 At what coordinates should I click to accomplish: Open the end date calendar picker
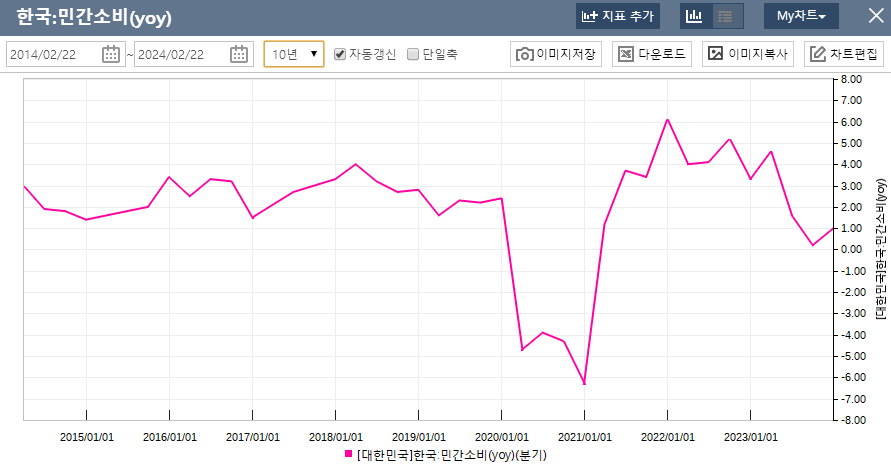pyautogui.click(x=239, y=54)
